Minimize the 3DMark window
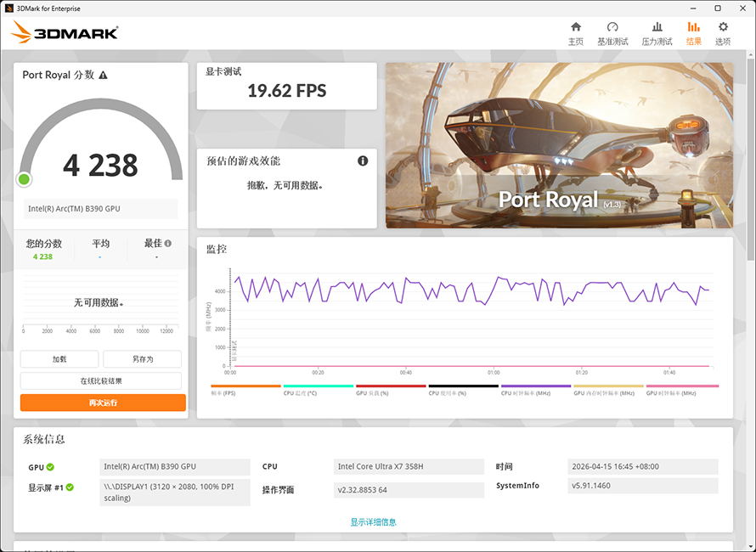The height and width of the screenshot is (552, 756). (x=692, y=8)
